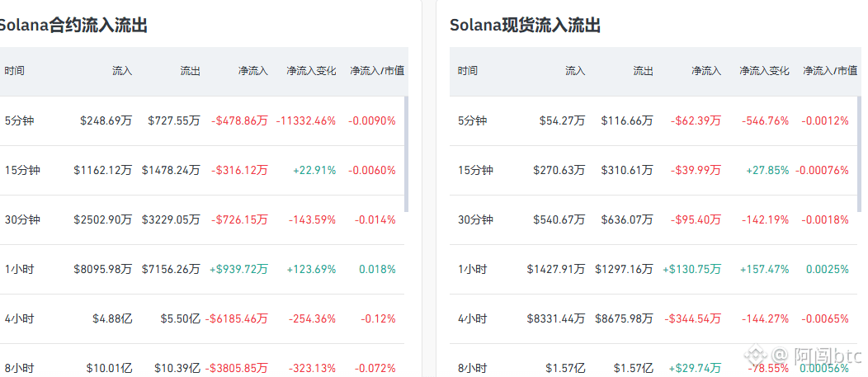Click the $8331.44万 spot inflow value
868x377 pixels.
[556, 319]
